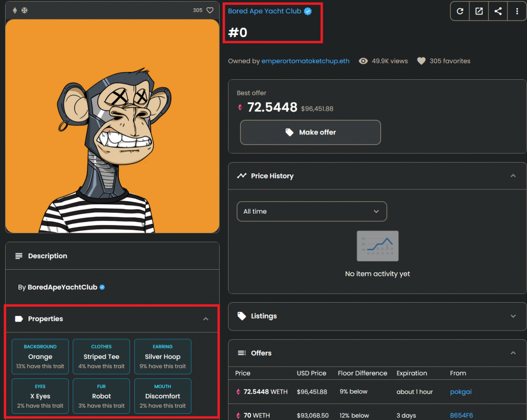Select the Background Orange trait card
The image size is (527, 420).
[x=40, y=357]
